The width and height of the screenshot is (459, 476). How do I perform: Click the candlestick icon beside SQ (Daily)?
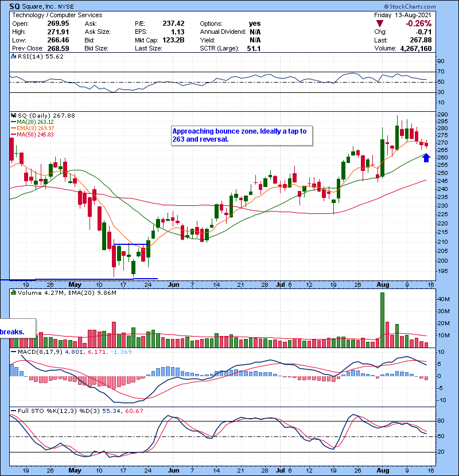(13, 115)
